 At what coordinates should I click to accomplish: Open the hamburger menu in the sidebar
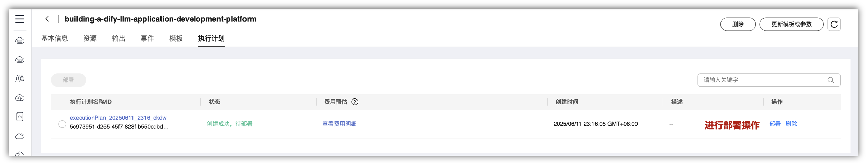tap(20, 19)
